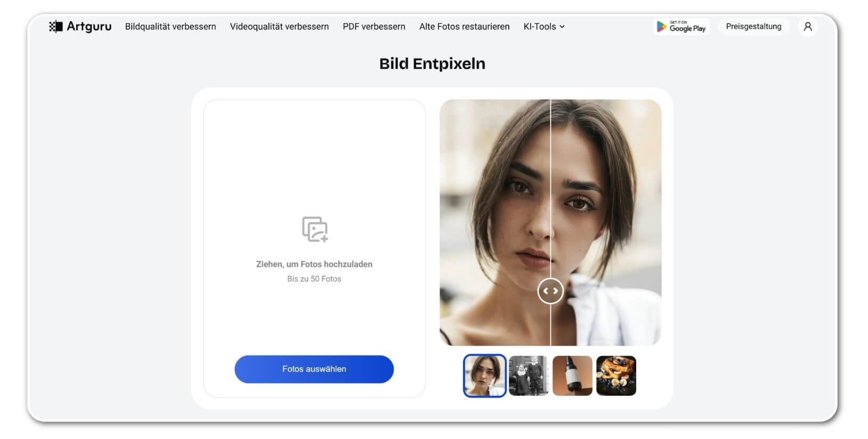
Task: Open the Preisgestaltung pricing page
Action: [x=753, y=27]
